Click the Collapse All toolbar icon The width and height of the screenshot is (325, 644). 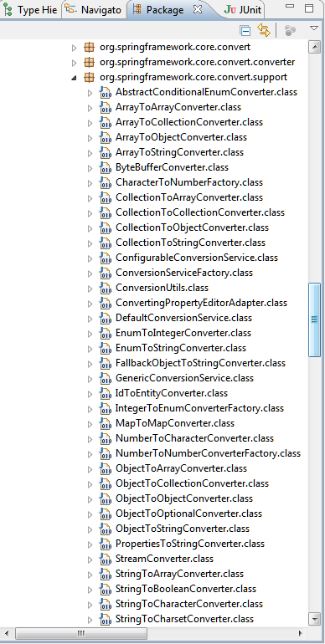tap(245, 30)
